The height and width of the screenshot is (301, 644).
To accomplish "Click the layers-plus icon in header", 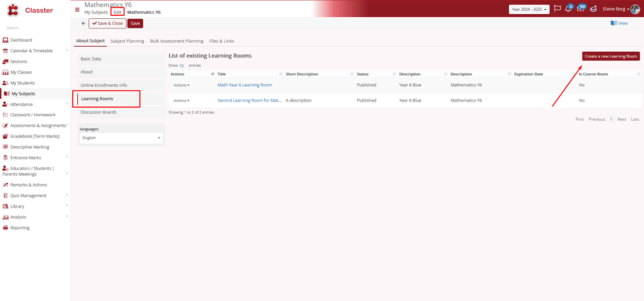I will [593, 9].
